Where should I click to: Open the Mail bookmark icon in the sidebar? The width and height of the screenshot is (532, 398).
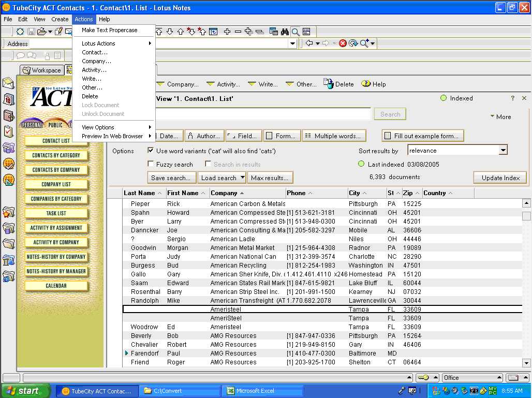(8, 83)
